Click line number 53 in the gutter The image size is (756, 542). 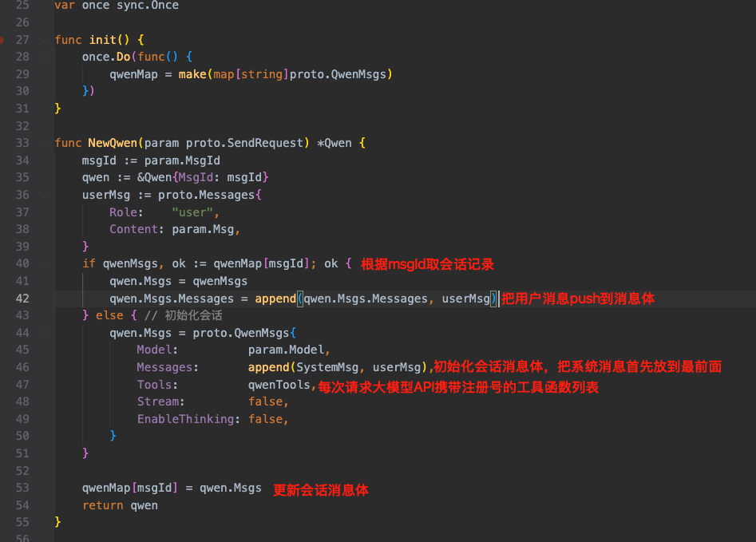pos(22,488)
